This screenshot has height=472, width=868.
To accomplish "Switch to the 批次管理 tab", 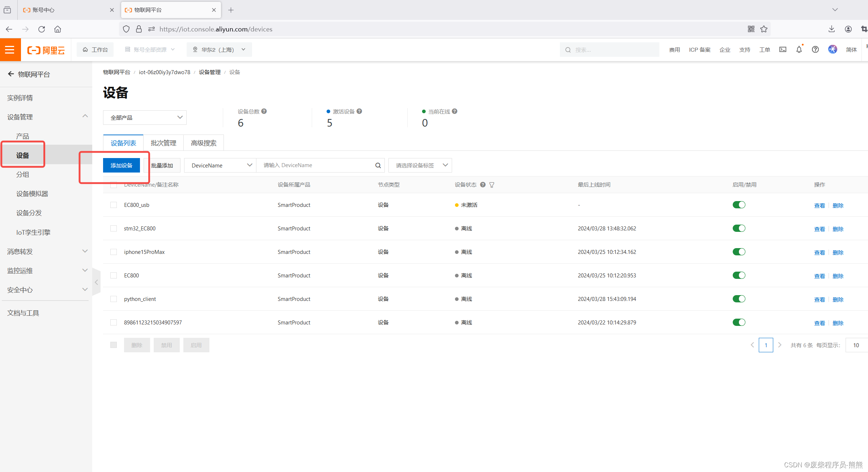I will pyautogui.click(x=163, y=143).
